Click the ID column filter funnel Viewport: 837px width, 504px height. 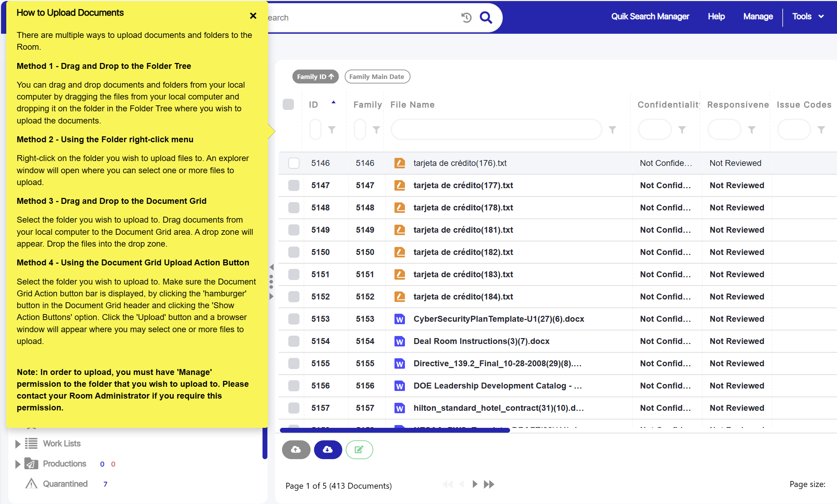coord(332,130)
